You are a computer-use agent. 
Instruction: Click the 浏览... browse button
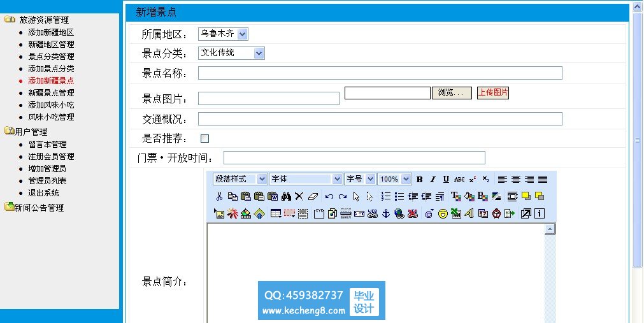point(452,93)
